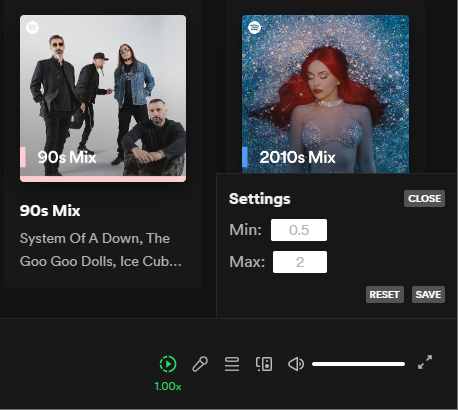Click the 90s Mix title link

[x=50, y=211]
